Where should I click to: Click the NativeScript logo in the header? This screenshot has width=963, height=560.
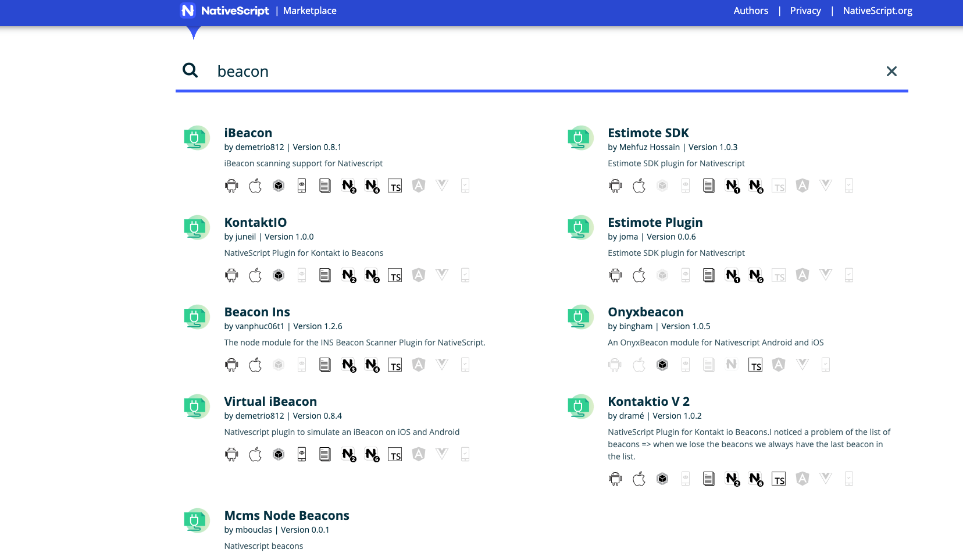[224, 10]
